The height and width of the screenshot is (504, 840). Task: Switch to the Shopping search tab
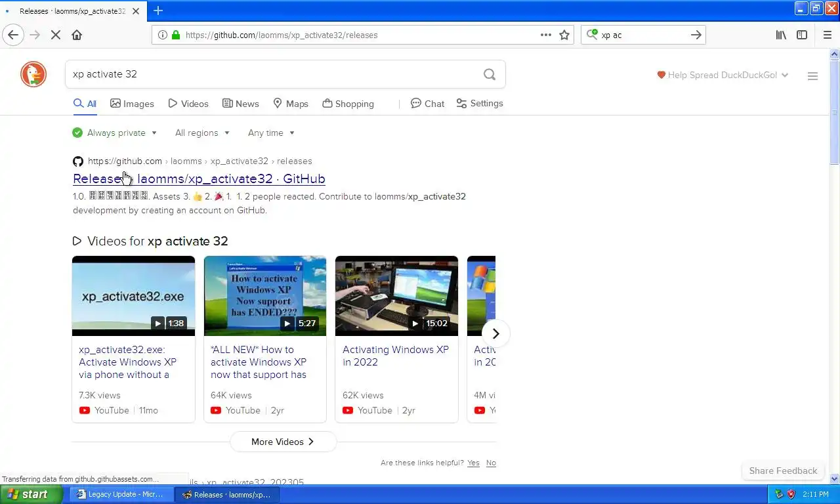click(348, 104)
